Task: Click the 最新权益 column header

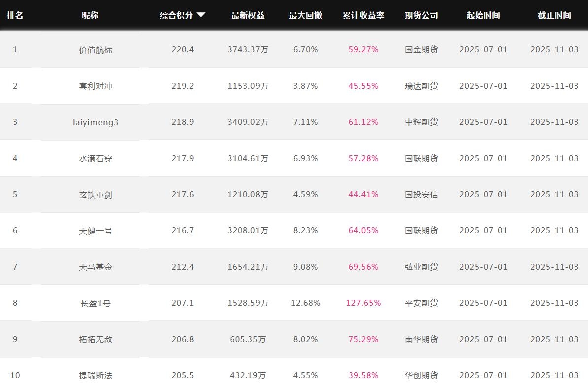Action: coord(248,15)
